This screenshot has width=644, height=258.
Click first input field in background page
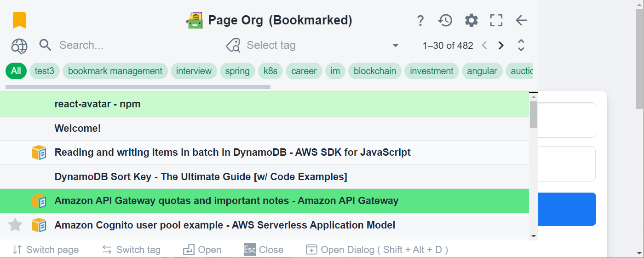coord(567,120)
